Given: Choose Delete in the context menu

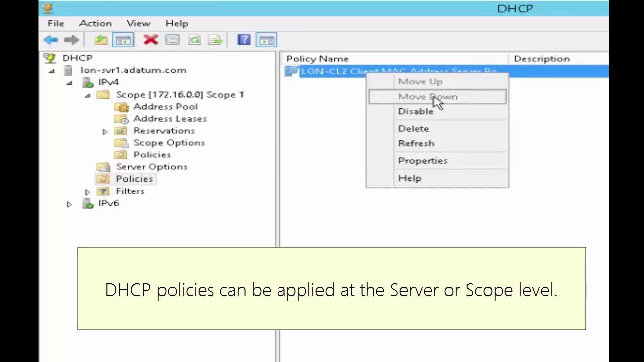Looking at the screenshot, I should [x=437, y=128].
